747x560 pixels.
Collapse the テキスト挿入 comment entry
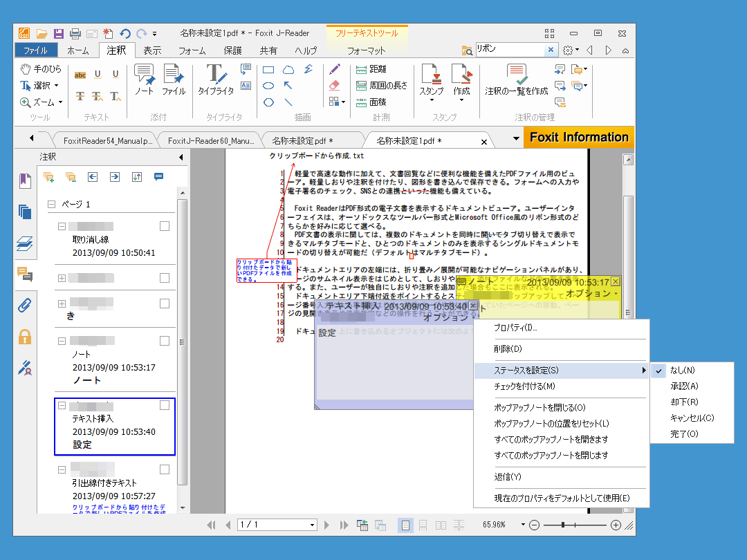pyautogui.click(x=62, y=405)
